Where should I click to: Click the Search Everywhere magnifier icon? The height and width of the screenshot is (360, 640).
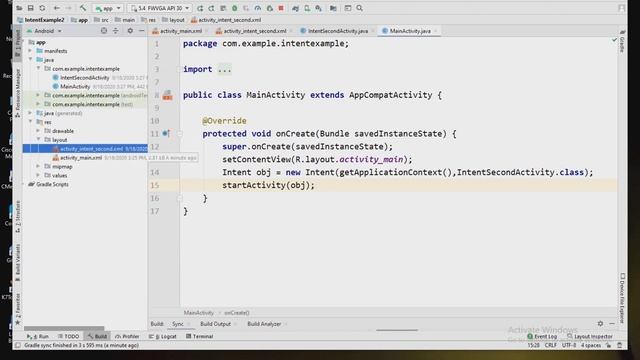click(x=360, y=8)
